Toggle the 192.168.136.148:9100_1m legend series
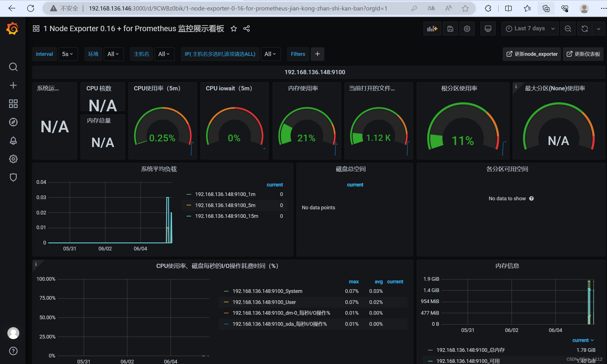This screenshot has width=607, height=364. [225, 194]
